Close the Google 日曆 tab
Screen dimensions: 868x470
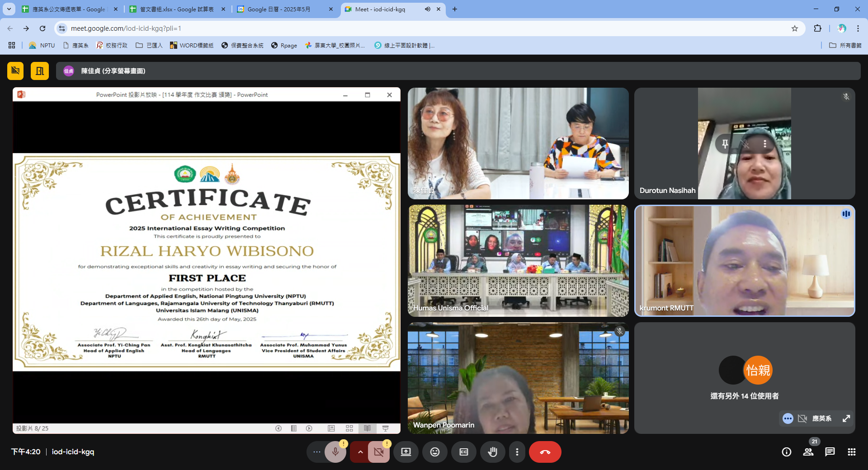tap(331, 9)
